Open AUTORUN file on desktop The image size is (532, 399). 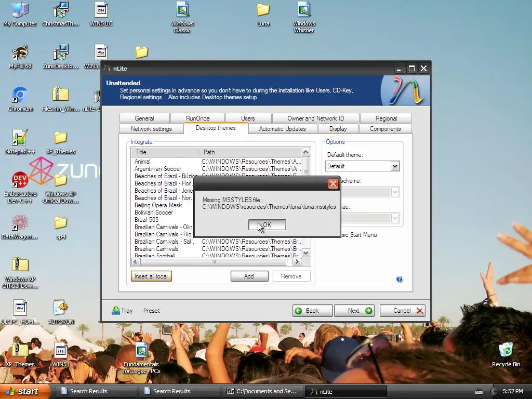pyautogui.click(x=61, y=312)
